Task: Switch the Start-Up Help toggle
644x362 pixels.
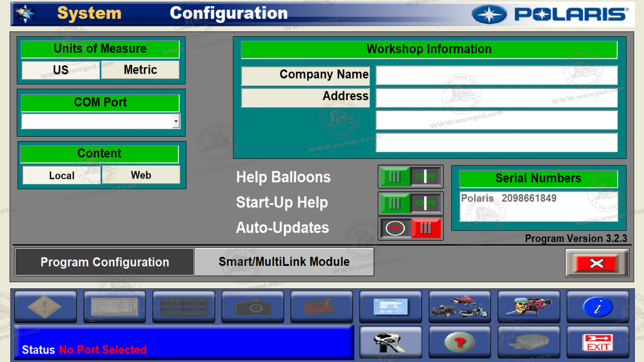Action: coord(410,203)
